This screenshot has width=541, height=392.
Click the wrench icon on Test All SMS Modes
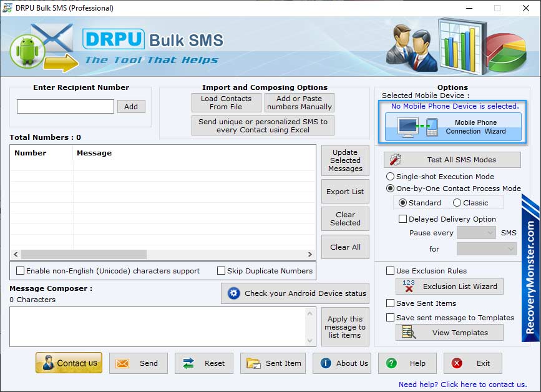(396, 160)
